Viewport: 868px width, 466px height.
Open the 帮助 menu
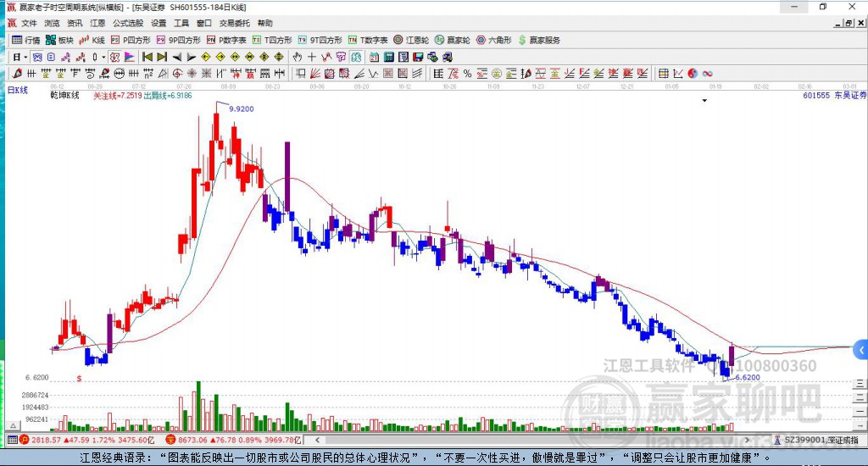click(x=264, y=23)
